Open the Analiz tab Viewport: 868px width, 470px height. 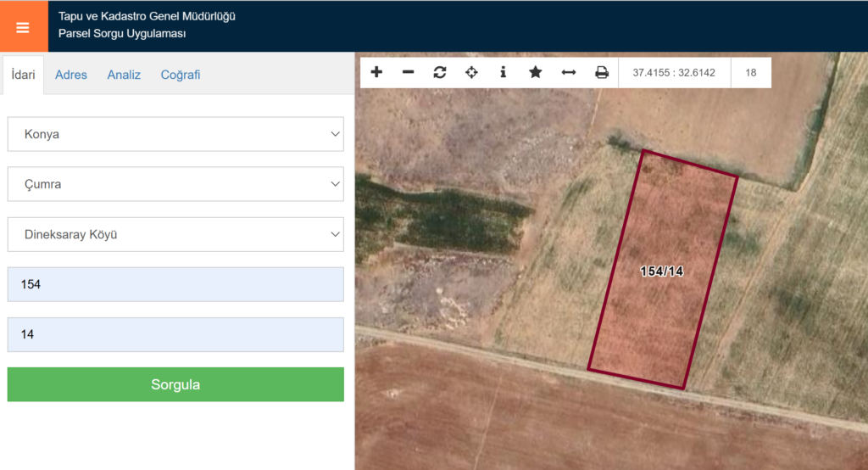[x=124, y=75]
